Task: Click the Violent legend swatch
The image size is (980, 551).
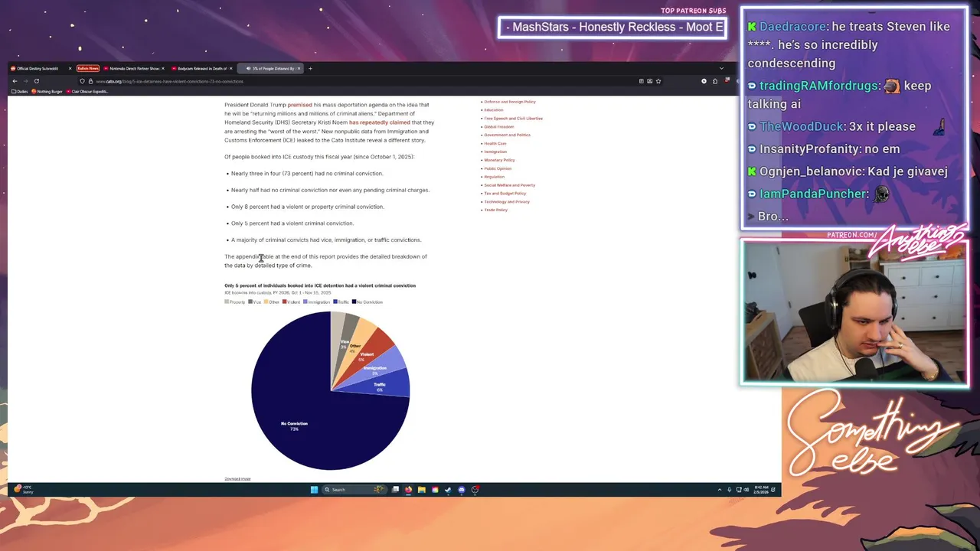Action: pos(285,302)
